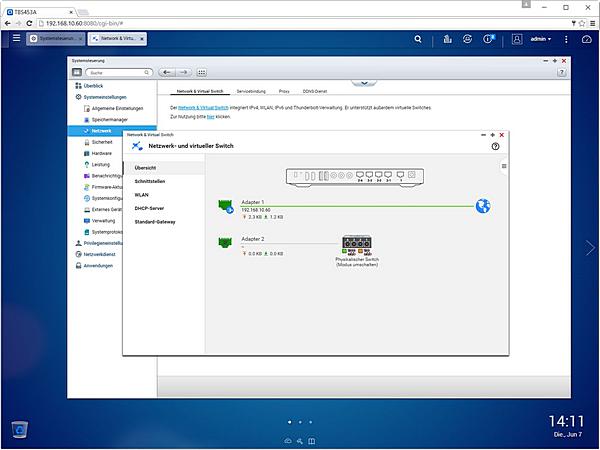The height and width of the screenshot is (450, 600).
Task: Toggle sidebar view icon in Systemsteuerung toolbar
Action: tap(77, 72)
